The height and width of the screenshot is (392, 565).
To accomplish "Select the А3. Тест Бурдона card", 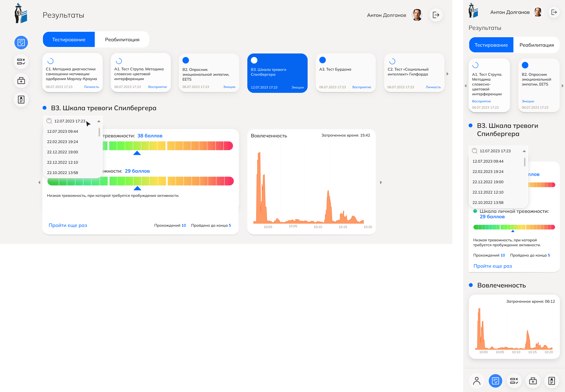I will (346, 73).
